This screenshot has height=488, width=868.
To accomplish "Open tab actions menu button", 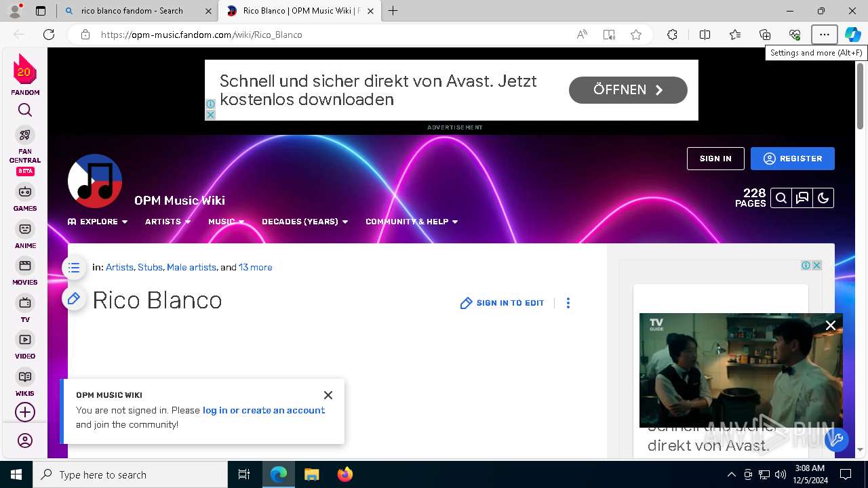I will point(41,11).
